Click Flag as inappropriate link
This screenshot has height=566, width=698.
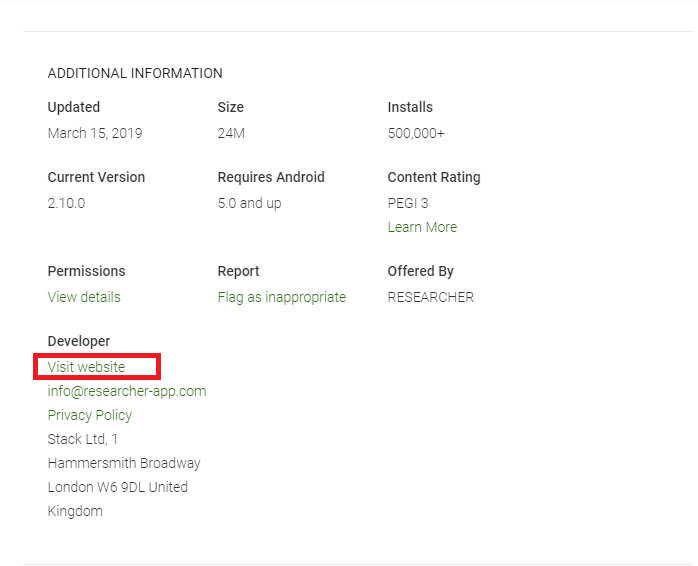pyautogui.click(x=282, y=297)
